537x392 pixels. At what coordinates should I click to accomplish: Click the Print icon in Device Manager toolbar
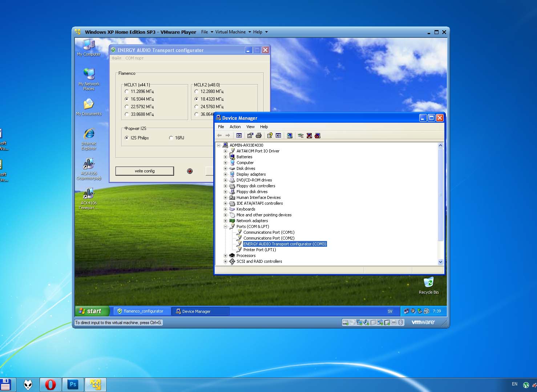[x=259, y=135]
